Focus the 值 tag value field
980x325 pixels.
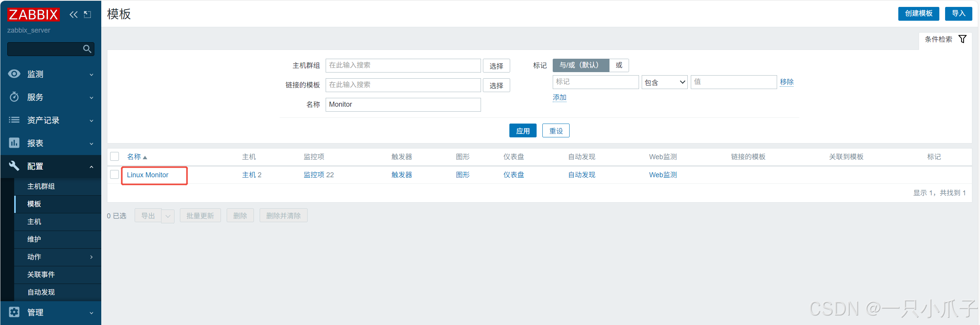point(734,82)
